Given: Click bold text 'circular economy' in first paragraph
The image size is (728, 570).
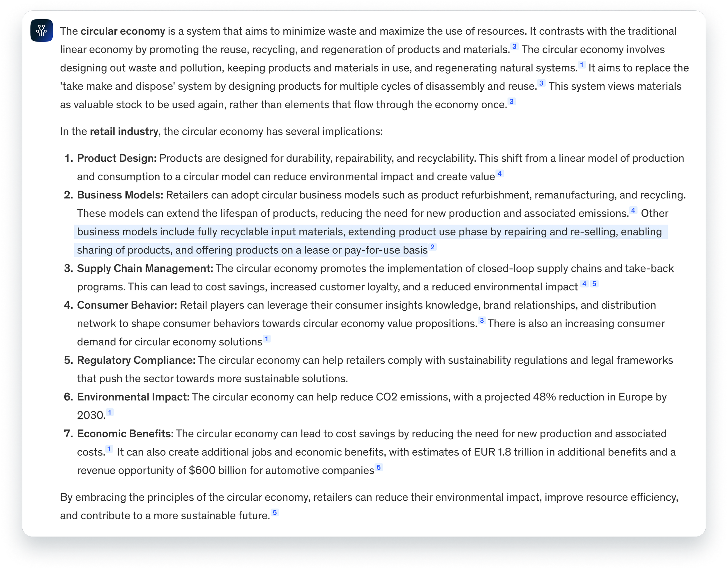Looking at the screenshot, I should pyautogui.click(x=123, y=31).
